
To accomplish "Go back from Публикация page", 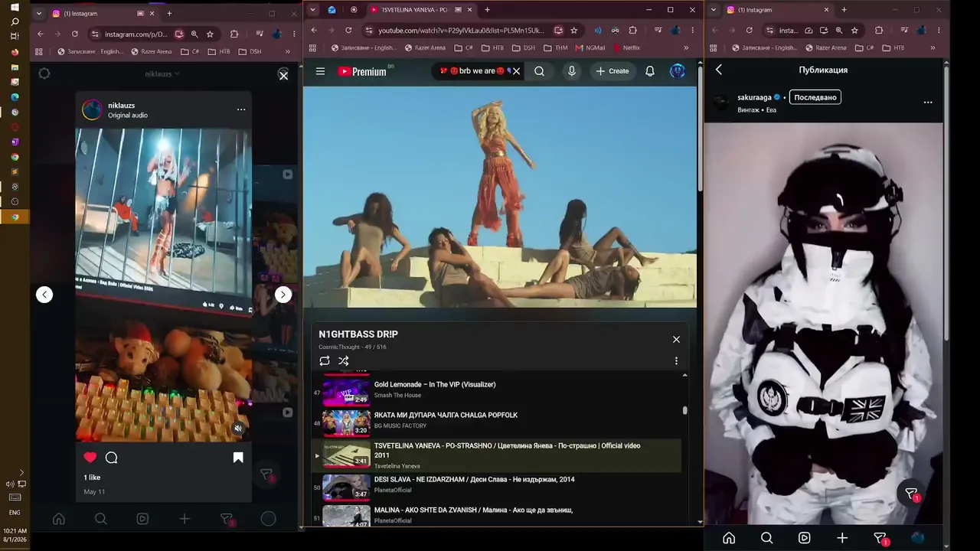I will [x=719, y=70].
